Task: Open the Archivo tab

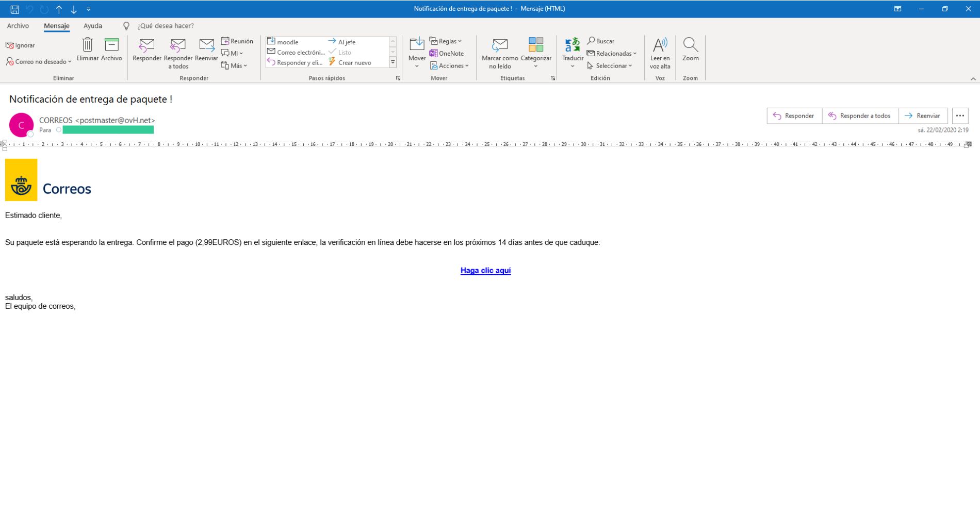Action: [x=18, y=26]
